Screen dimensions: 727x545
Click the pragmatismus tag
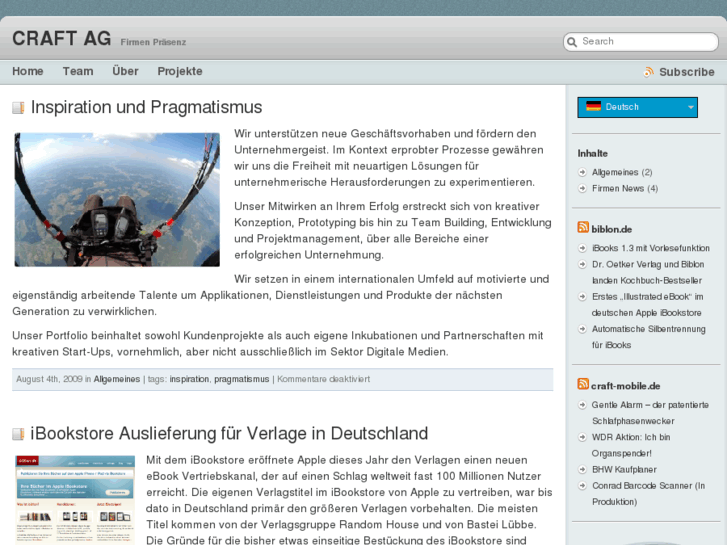tap(242, 379)
